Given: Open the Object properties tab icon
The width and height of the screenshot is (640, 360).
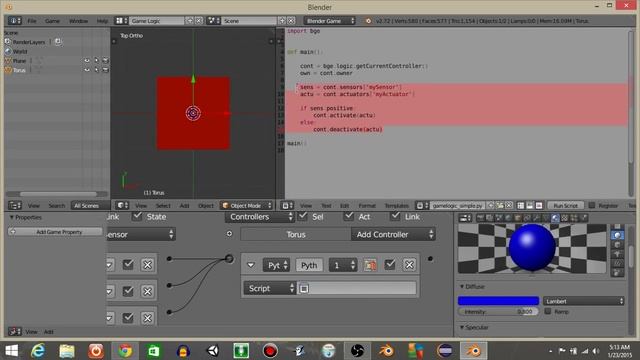Looking at the screenshot, I should pyautogui.click(x=518, y=218).
